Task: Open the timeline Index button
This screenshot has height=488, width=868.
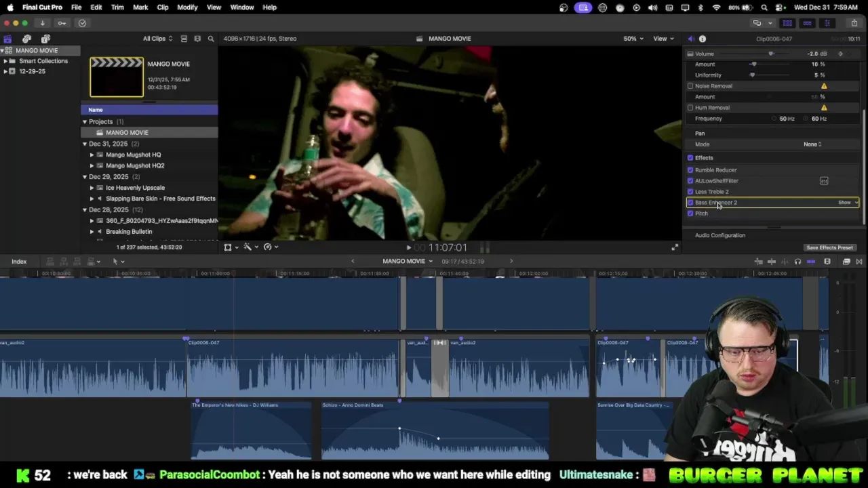Action: 19,262
